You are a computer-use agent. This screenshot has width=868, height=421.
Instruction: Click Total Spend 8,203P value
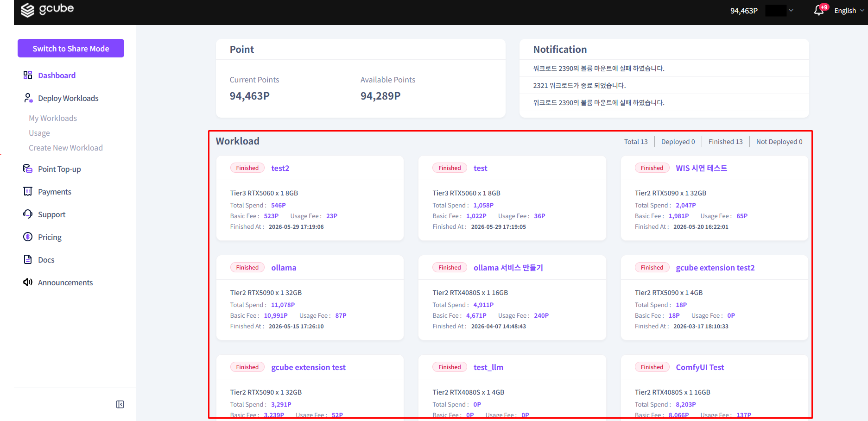tap(686, 404)
